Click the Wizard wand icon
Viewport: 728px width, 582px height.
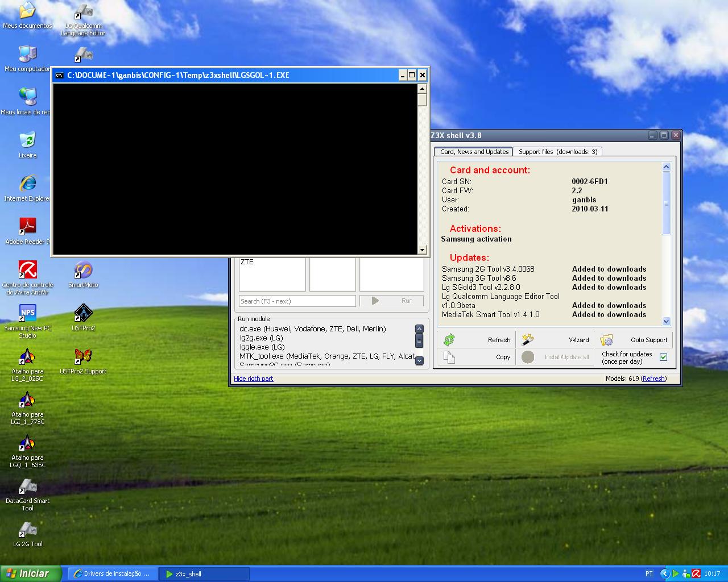pyautogui.click(x=528, y=340)
